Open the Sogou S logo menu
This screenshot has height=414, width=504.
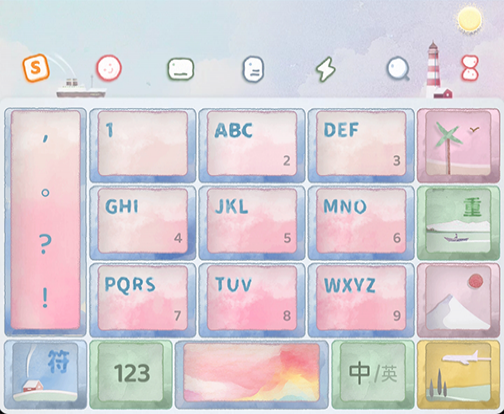point(36,68)
